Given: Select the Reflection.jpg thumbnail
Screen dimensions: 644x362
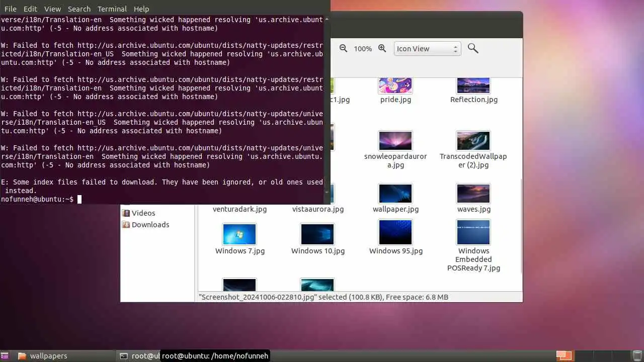Looking at the screenshot, I should (x=474, y=85).
